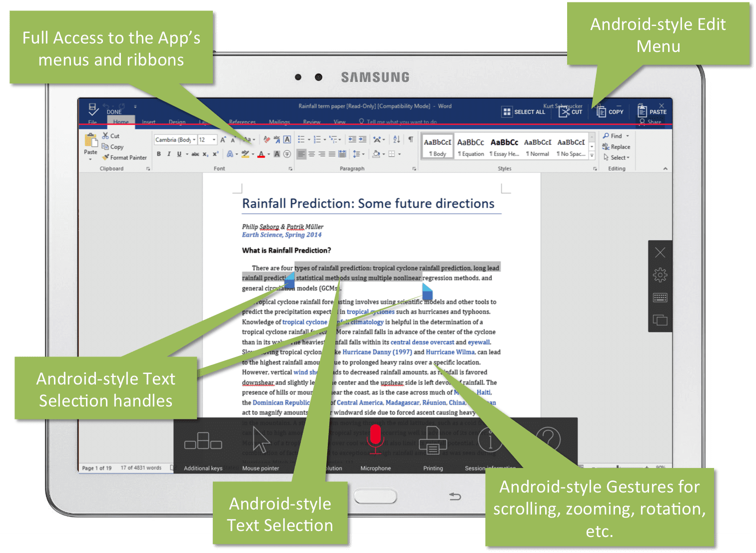Toggle Align Right paragraph alignment
756x553 pixels.
tap(322, 154)
